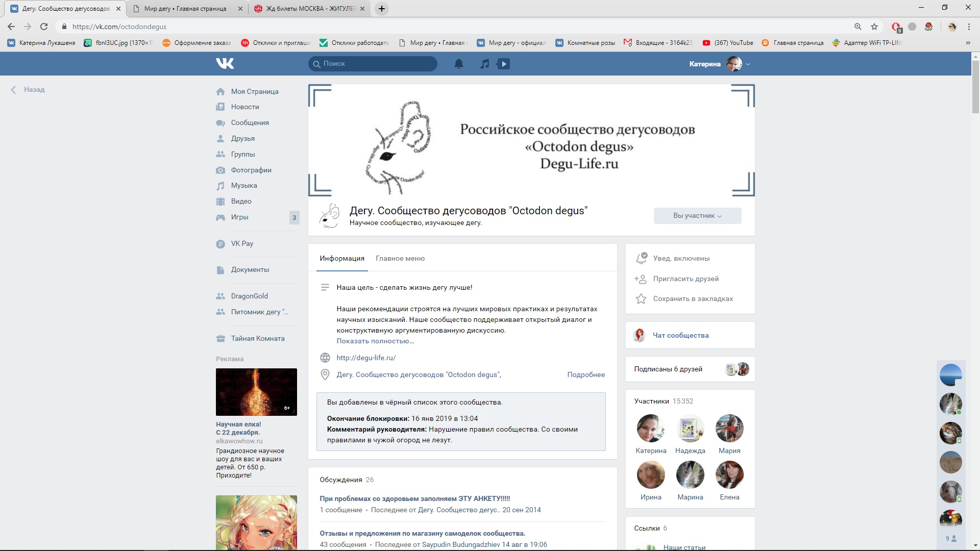
Task: Open Друзья in the left menu
Action: [243, 139]
